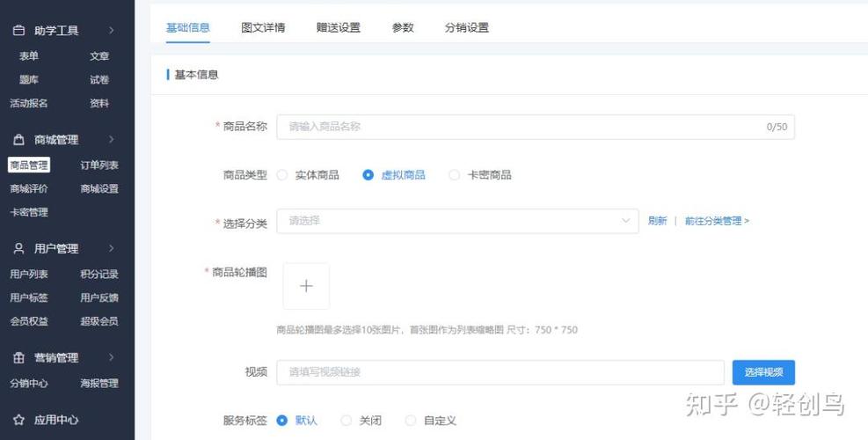Open 商品管理 in the sidebar
The image size is (868, 440).
tap(29, 165)
